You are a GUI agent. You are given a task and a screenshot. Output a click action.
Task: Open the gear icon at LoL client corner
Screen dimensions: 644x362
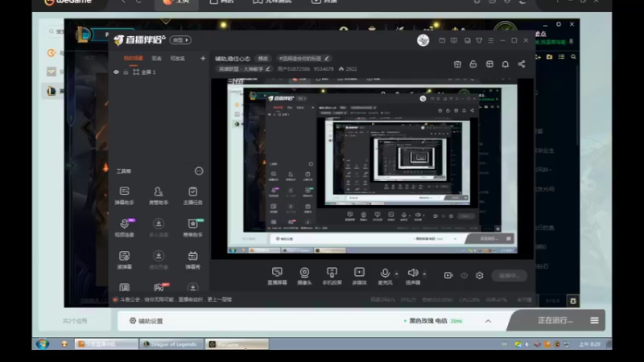click(573, 301)
